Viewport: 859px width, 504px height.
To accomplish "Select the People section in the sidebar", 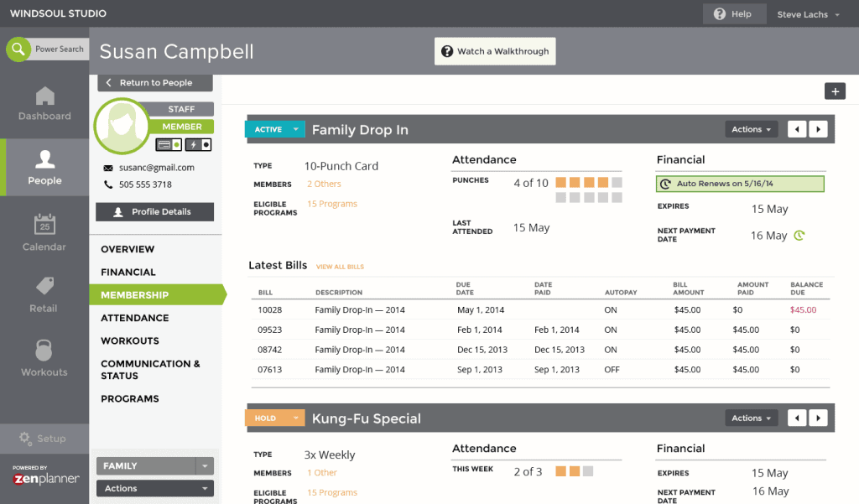I will (44, 167).
